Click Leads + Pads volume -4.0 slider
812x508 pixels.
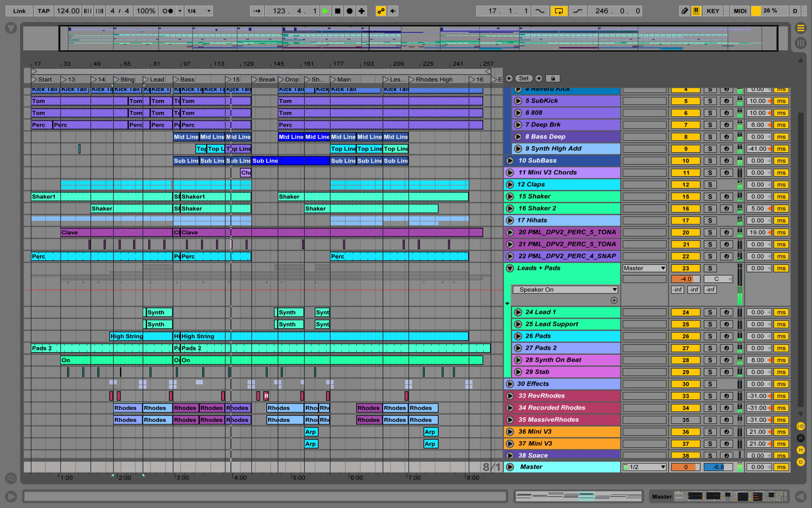[686, 279]
